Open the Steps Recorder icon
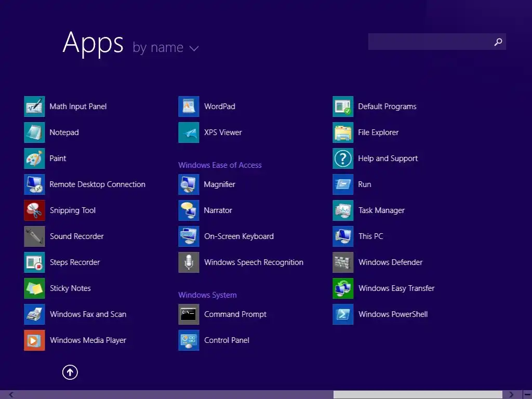 click(x=34, y=262)
